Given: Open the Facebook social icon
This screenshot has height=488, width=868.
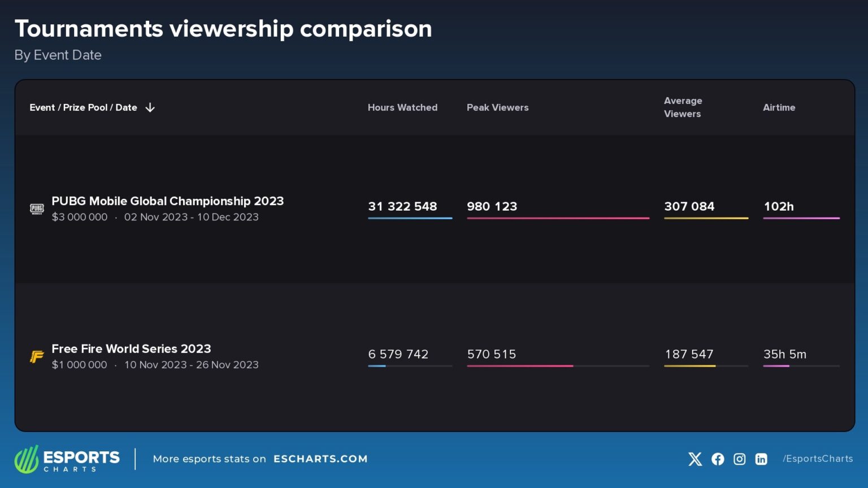Looking at the screenshot, I should pyautogui.click(x=718, y=459).
